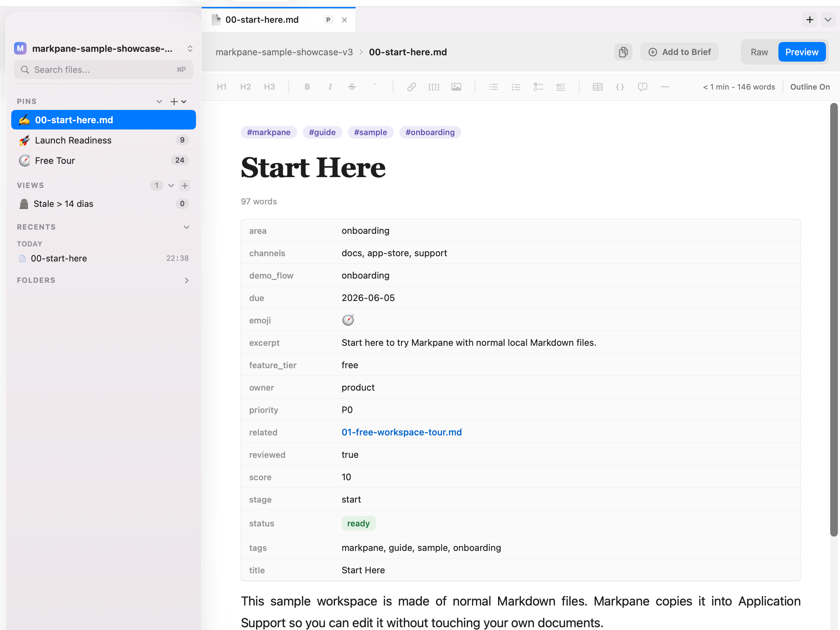Click the Start Here heading

pyautogui.click(x=313, y=167)
